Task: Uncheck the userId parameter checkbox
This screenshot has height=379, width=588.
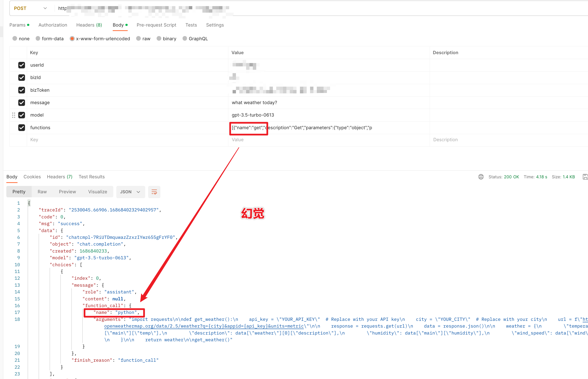Action: tap(22, 65)
